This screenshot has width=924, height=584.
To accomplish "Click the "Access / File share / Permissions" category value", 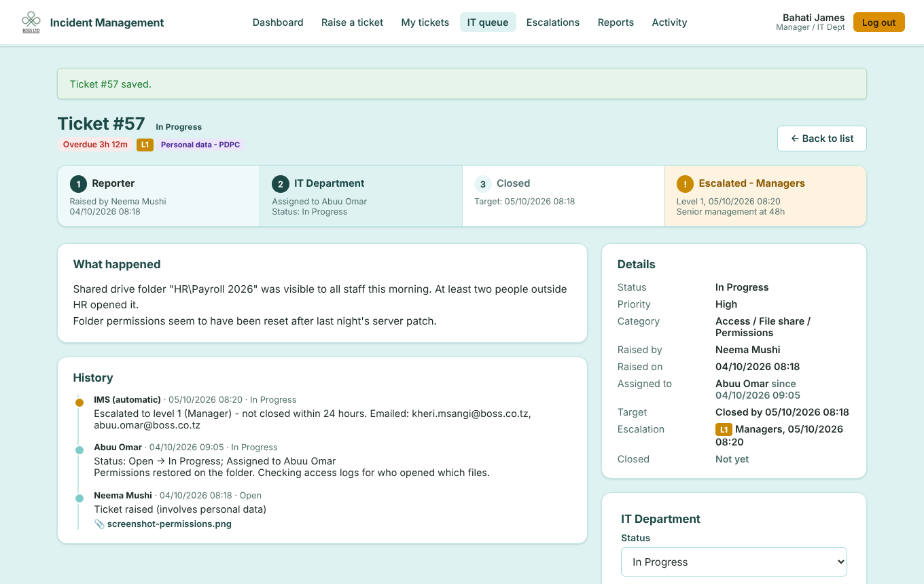I will tap(763, 327).
